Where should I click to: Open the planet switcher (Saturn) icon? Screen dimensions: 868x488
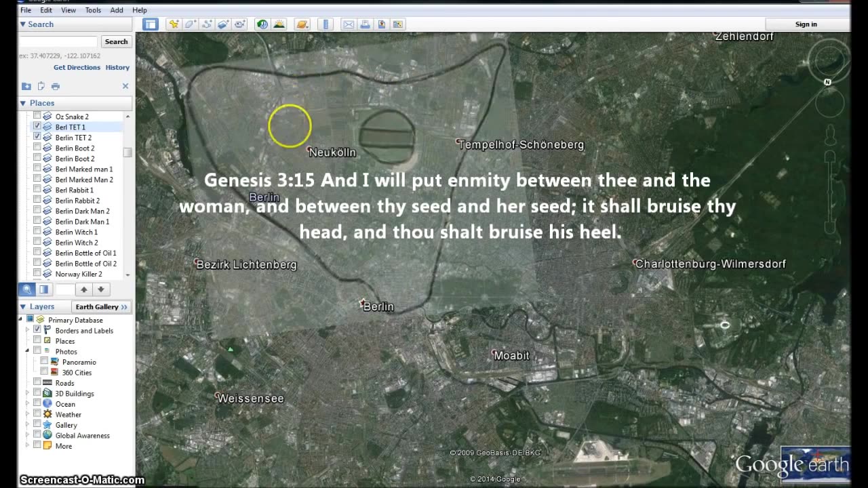pos(302,24)
